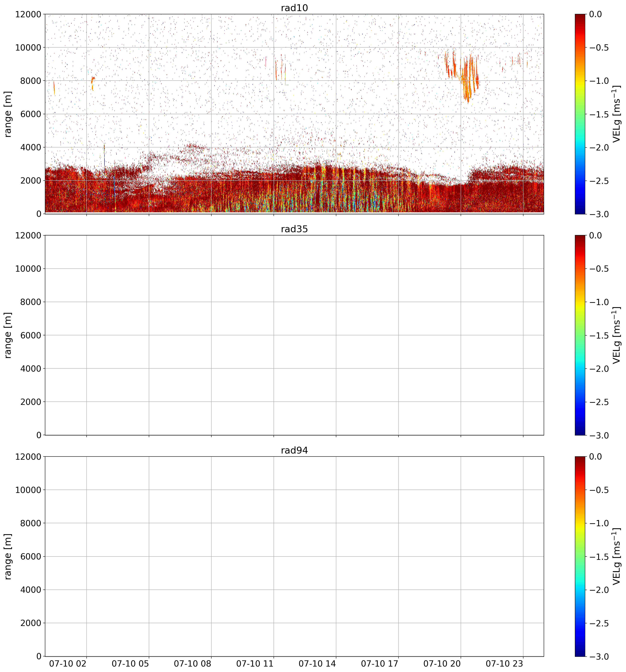Image resolution: width=626 pixels, height=672 pixels.
Task: Select the "4000" range tick in rad35 panel
Action: point(31,368)
